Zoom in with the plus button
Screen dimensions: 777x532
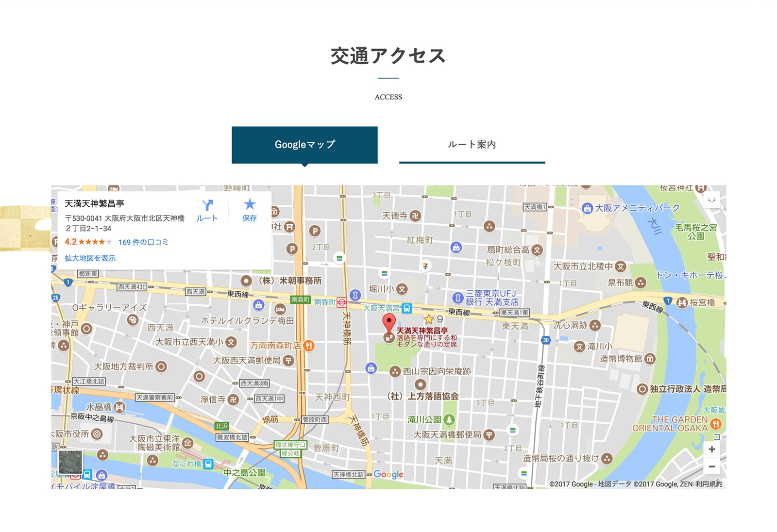click(711, 449)
